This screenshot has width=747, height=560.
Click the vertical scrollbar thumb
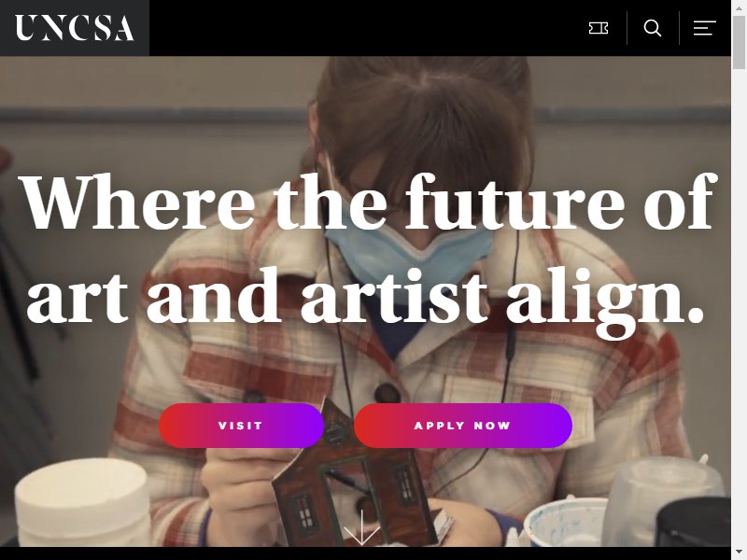point(739,42)
